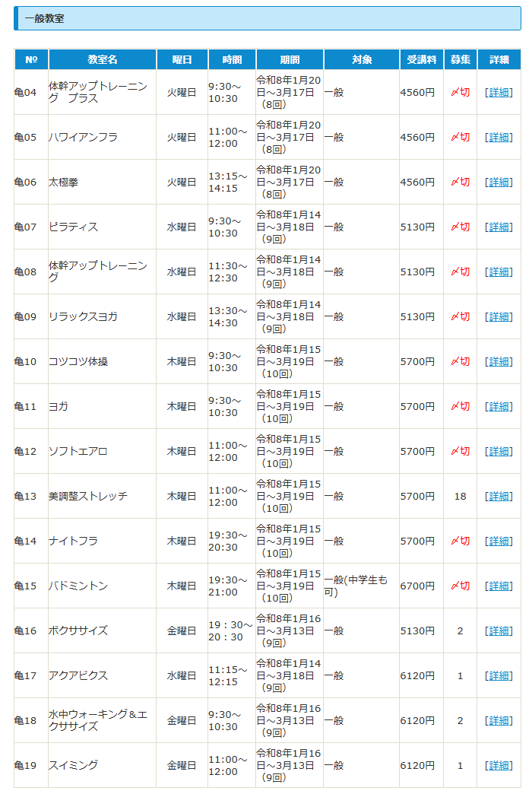The height and width of the screenshot is (794, 532).
Task: Click the 〆切 icon for コツコツ体操
Action: (x=460, y=362)
